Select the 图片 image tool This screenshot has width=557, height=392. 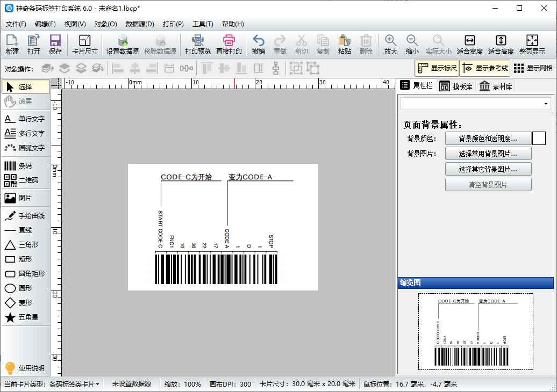click(x=26, y=198)
